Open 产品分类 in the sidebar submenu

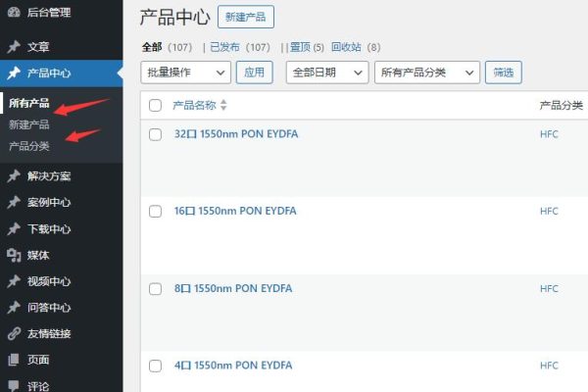coord(28,146)
